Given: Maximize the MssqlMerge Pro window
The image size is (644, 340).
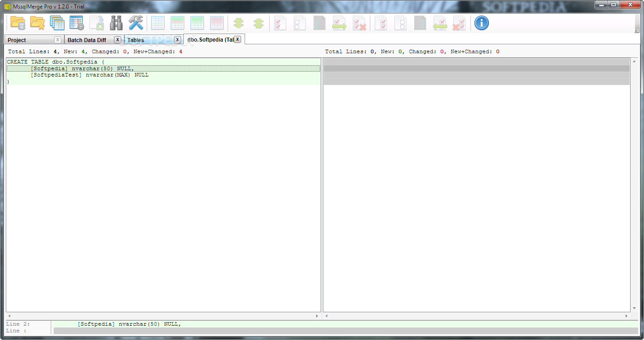Looking at the screenshot, I should coord(613,4).
